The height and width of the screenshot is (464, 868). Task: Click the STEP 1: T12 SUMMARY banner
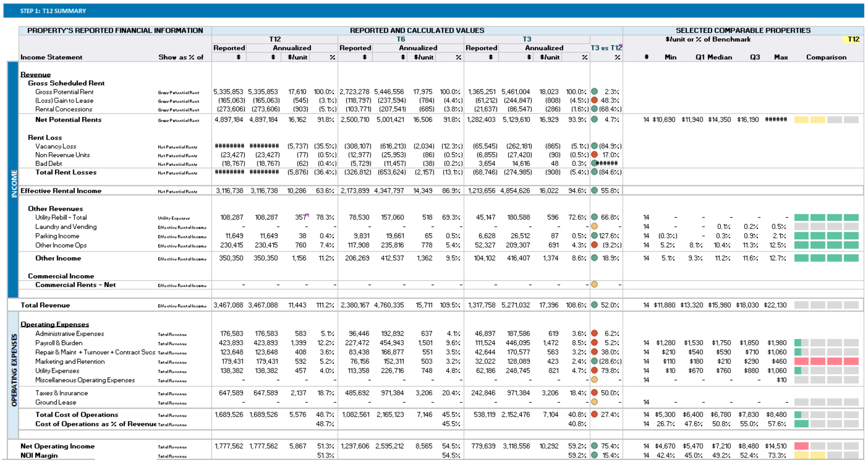[434, 11]
